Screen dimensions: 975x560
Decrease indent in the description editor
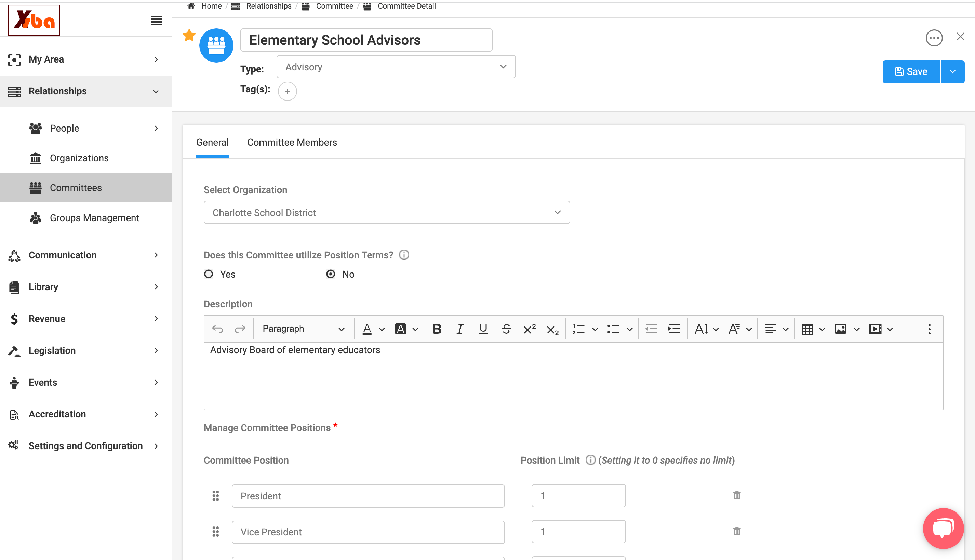pos(651,329)
